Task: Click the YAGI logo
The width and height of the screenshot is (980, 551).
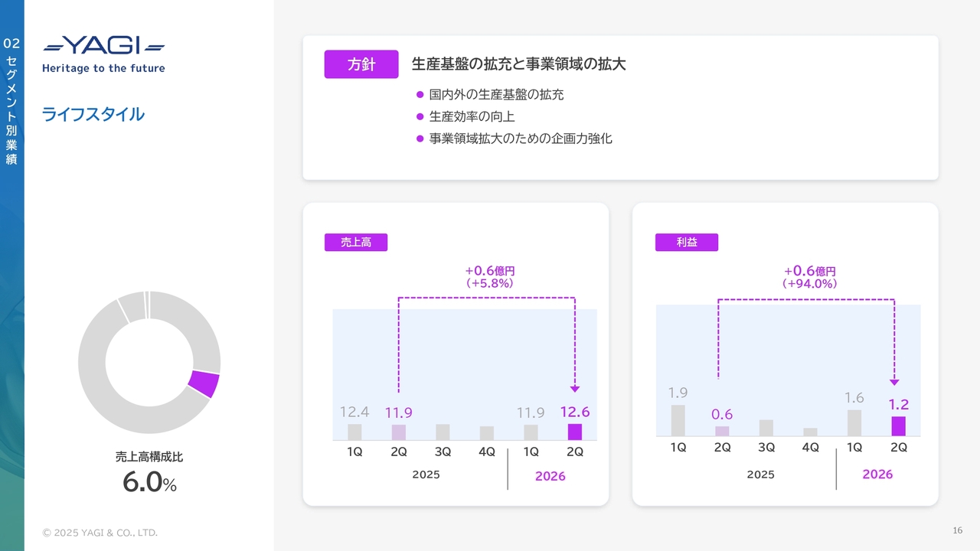Action: 103,47
